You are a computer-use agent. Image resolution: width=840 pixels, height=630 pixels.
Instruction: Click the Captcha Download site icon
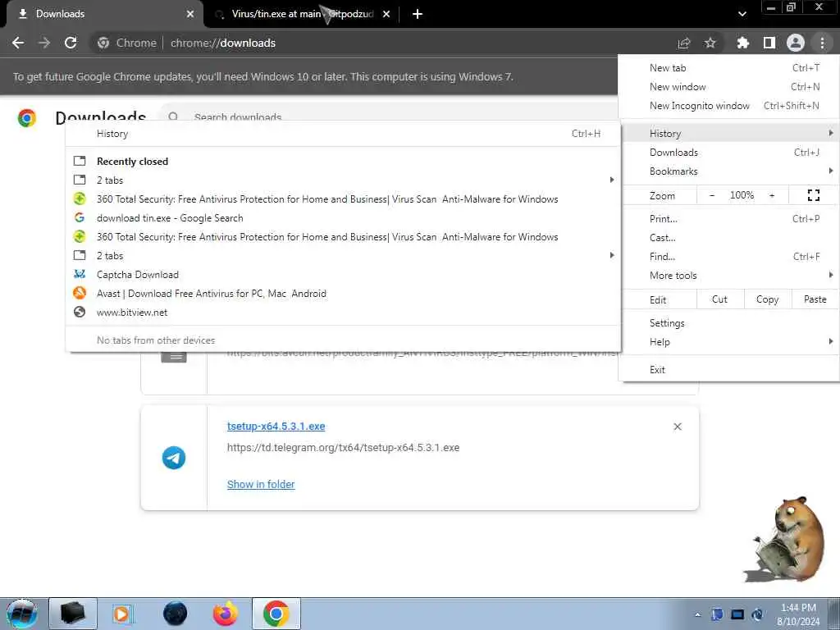pos(80,274)
